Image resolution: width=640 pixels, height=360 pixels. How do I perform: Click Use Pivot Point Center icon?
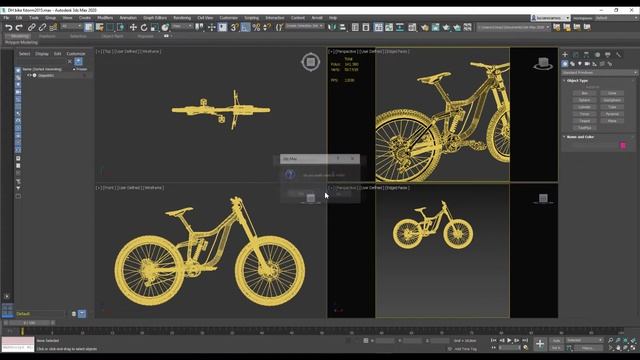pos(199,27)
